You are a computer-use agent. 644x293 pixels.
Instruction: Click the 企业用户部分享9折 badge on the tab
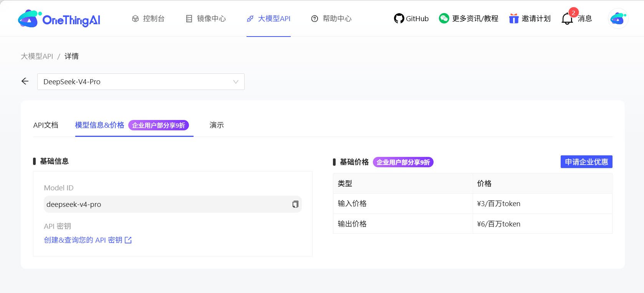(159, 125)
